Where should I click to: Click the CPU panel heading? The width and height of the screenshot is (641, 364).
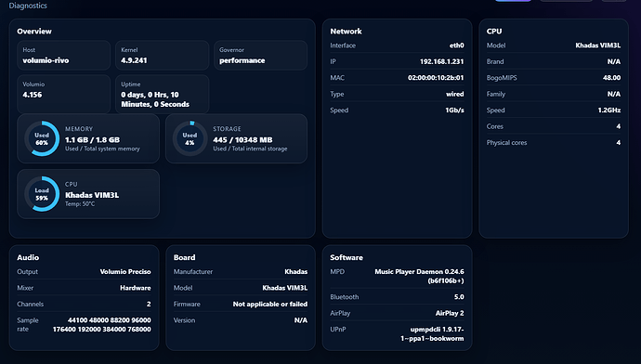click(494, 31)
